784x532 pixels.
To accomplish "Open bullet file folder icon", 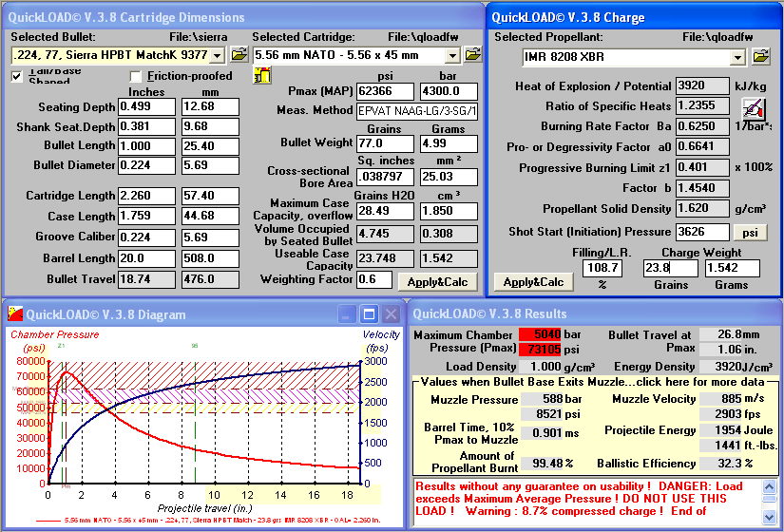I will pos(238,56).
